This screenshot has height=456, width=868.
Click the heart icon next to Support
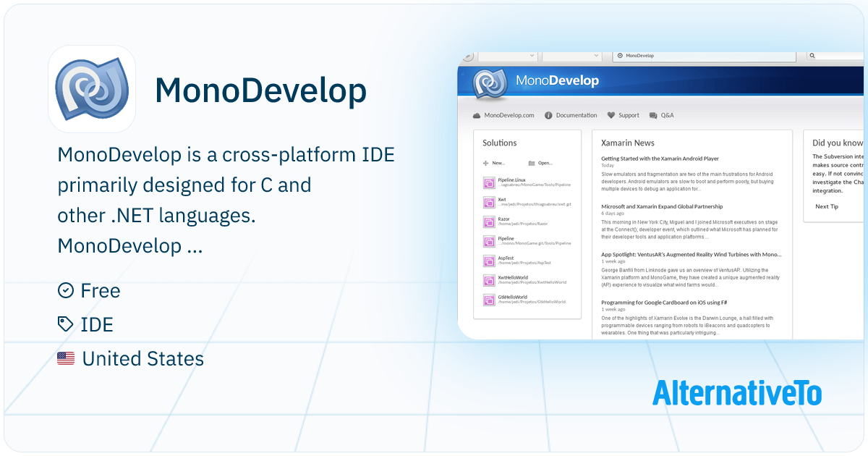pos(611,116)
